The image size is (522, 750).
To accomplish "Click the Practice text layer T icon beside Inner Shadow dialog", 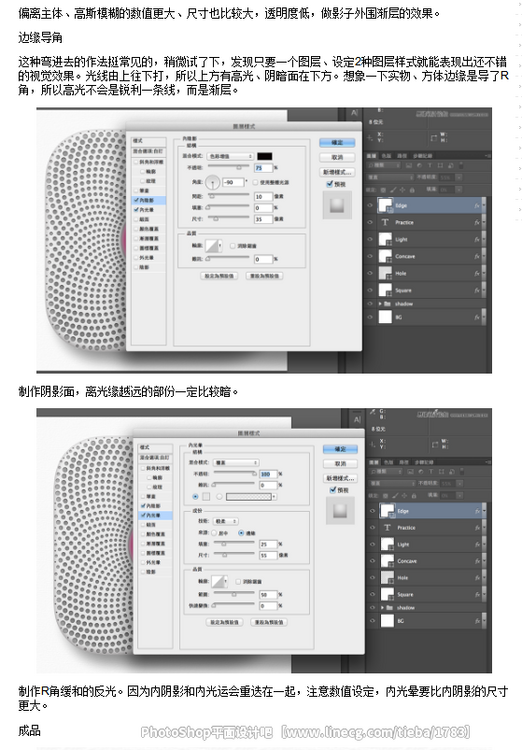I will coord(385,222).
